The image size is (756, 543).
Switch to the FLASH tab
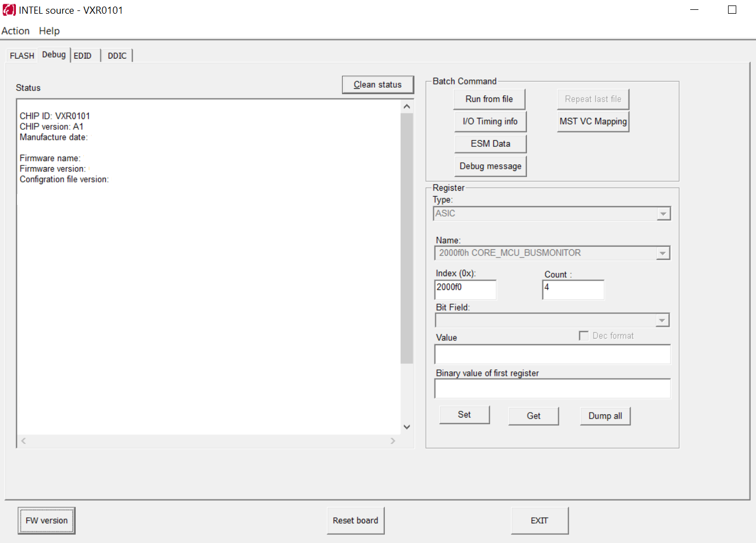click(22, 55)
